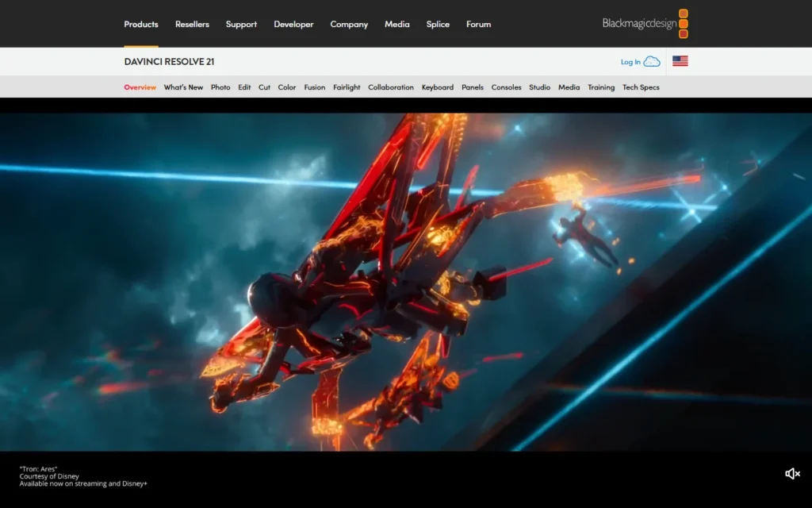This screenshot has height=508, width=812.
Task: Open the Cut tab
Action: (x=264, y=87)
